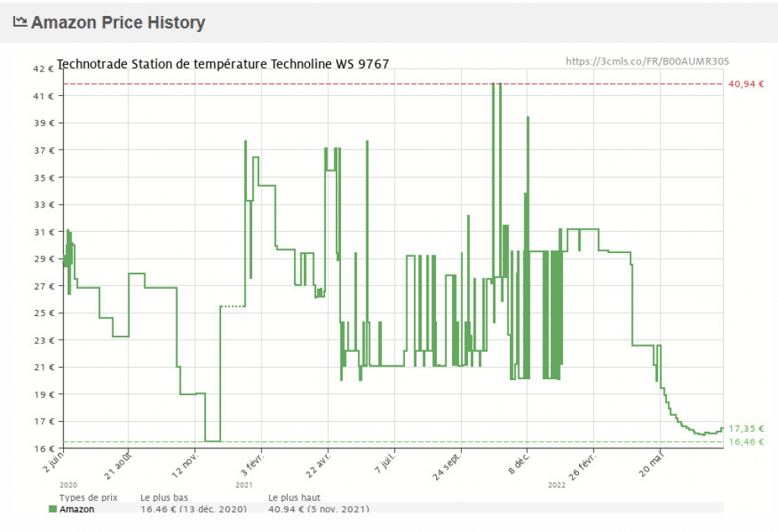Click the 27 € y-axis label
This screenshot has height=532, width=778.
pos(43,286)
